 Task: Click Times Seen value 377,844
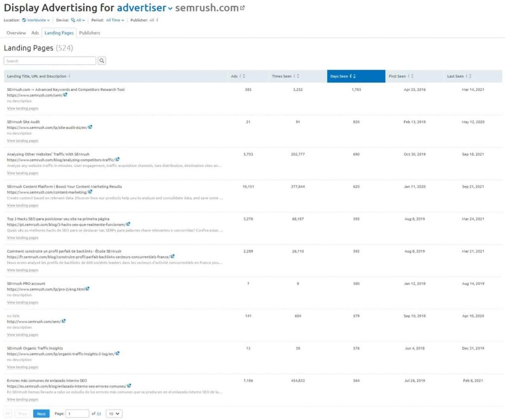point(298,187)
